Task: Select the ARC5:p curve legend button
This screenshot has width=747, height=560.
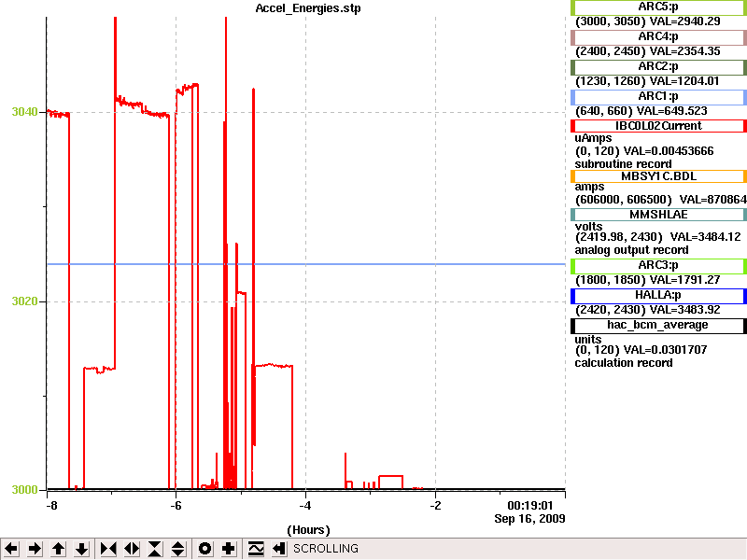Action: (x=658, y=7)
